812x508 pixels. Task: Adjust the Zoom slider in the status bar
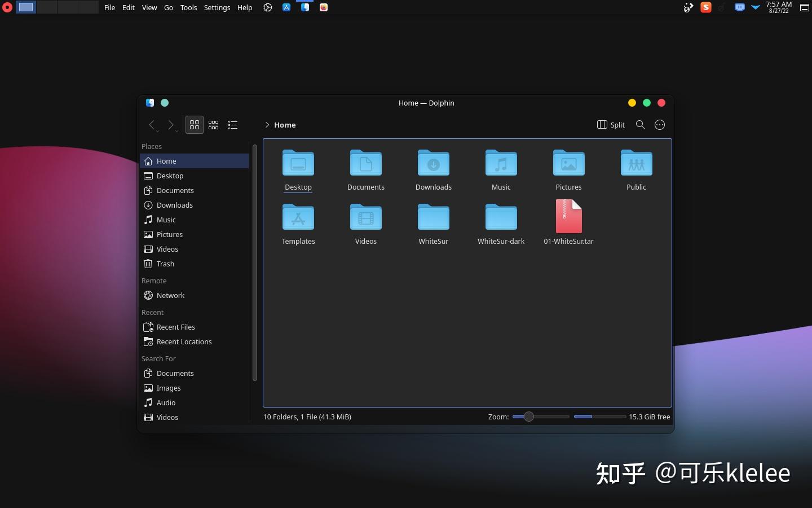point(528,417)
